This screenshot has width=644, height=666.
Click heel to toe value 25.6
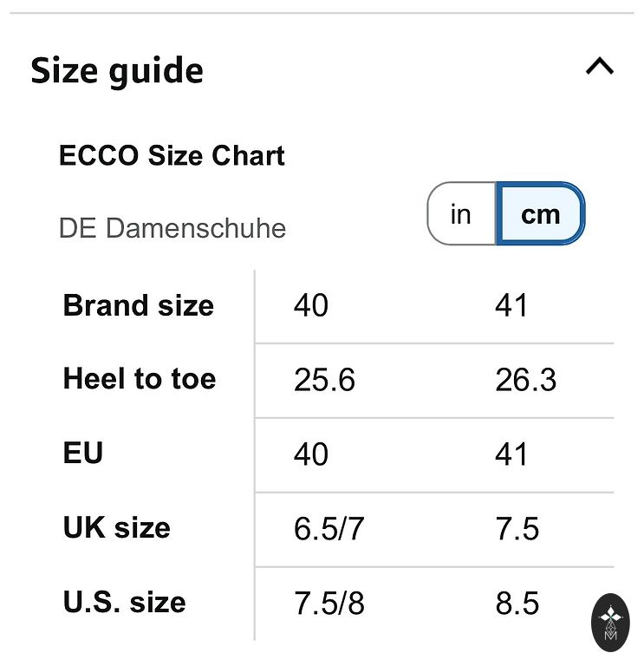click(x=324, y=380)
